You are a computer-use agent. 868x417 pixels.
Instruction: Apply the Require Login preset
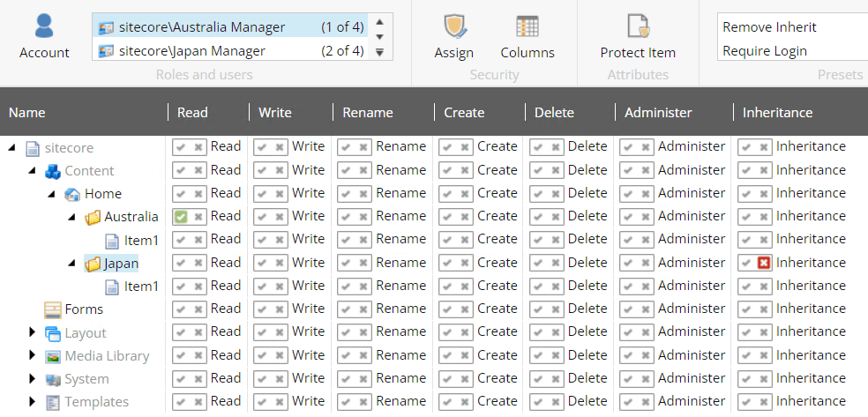tap(765, 51)
